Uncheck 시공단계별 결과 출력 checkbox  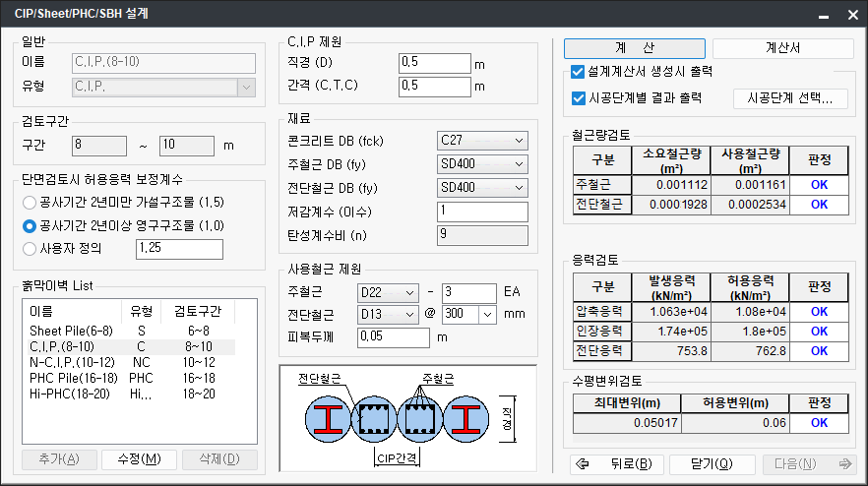click(579, 98)
